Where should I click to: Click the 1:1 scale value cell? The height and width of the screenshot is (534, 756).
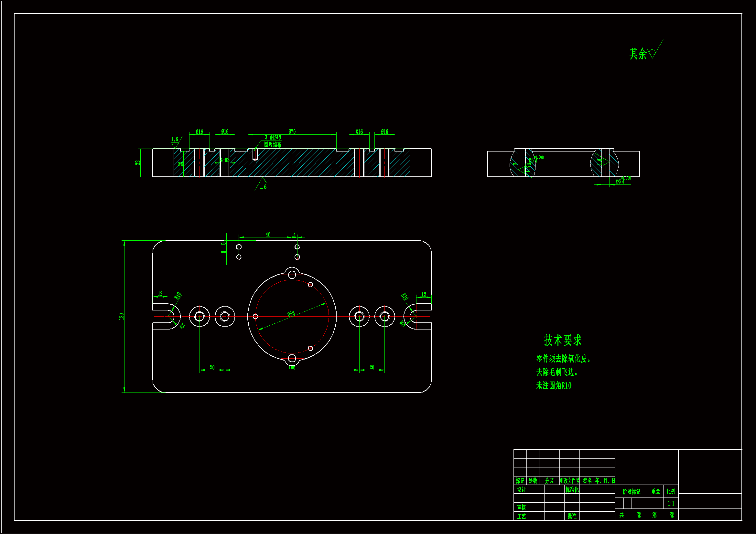[x=671, y=503]
